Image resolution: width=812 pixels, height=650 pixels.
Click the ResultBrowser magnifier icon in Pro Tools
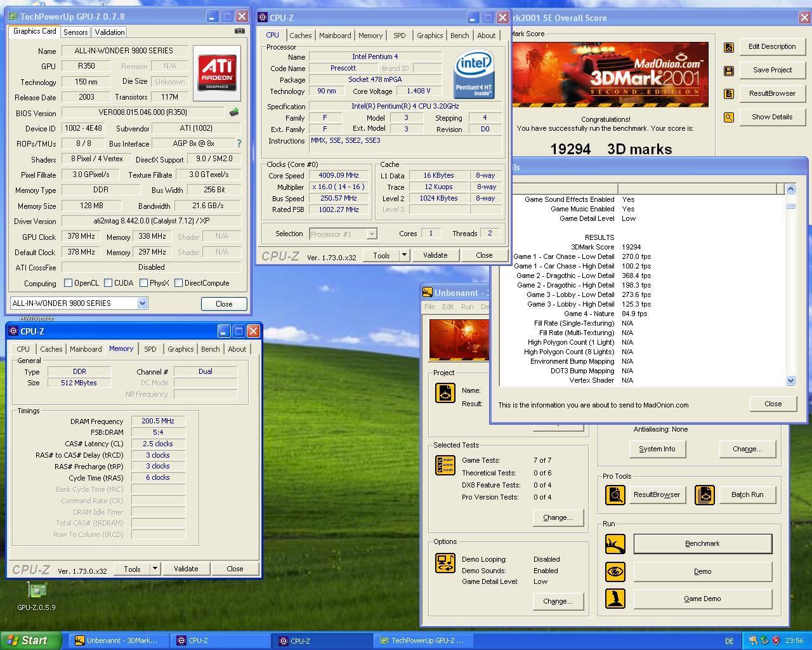[615, 494]
